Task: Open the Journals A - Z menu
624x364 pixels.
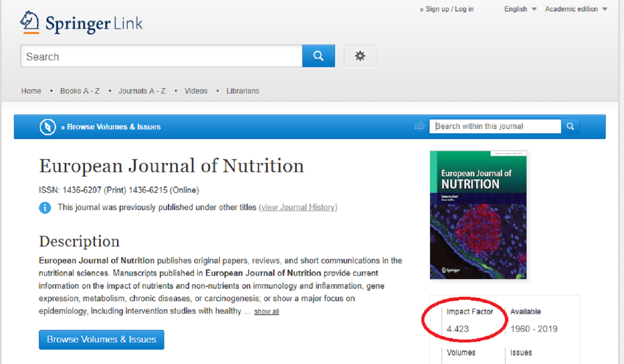Action: point(142,91)
